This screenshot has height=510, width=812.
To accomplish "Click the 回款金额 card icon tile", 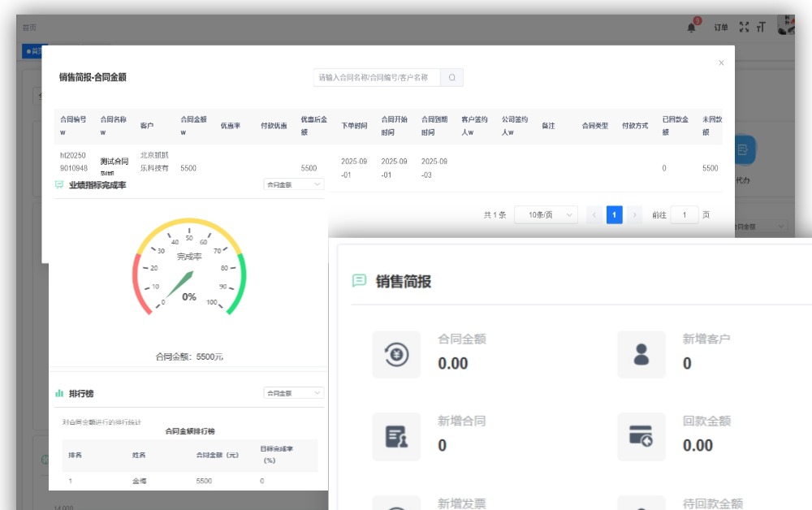I will [x=641, y=436].
